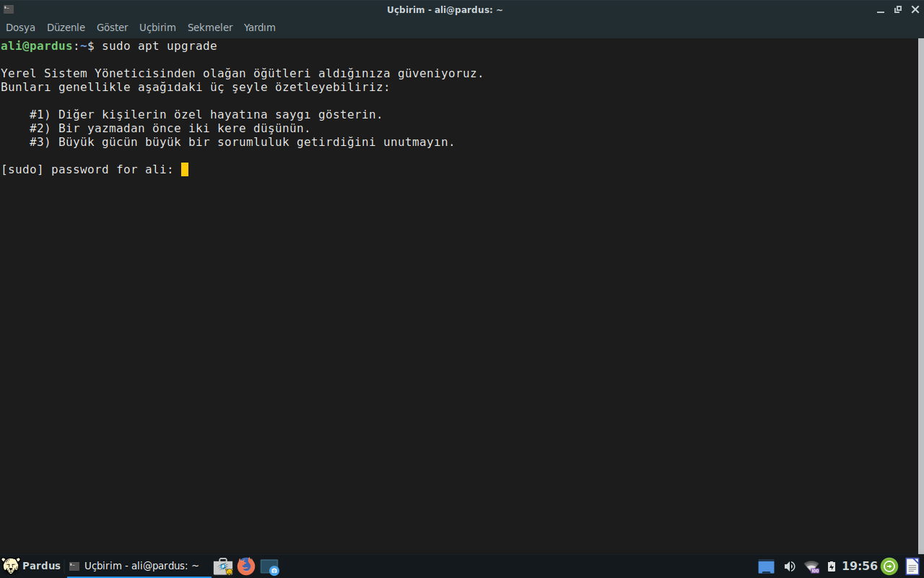Viewport: 924px width, 578px height.
Task: Open the Yardım menu
Action: 260,27
